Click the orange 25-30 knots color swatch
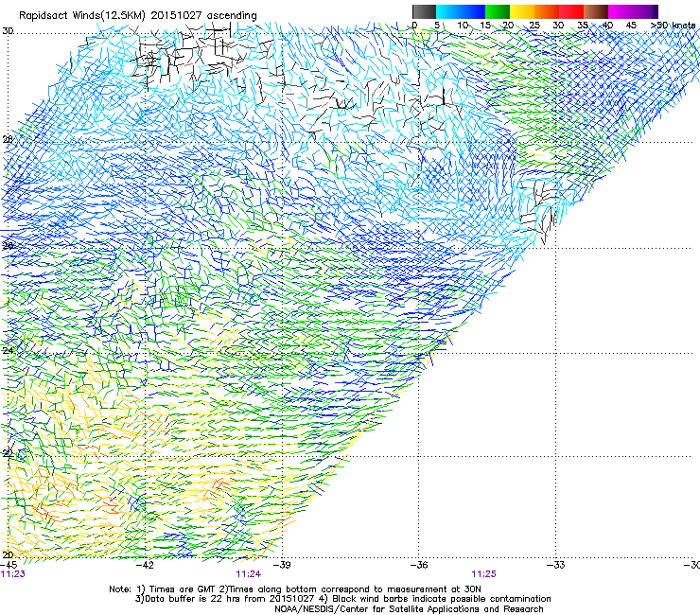700x615 pixels. point(547,11)
